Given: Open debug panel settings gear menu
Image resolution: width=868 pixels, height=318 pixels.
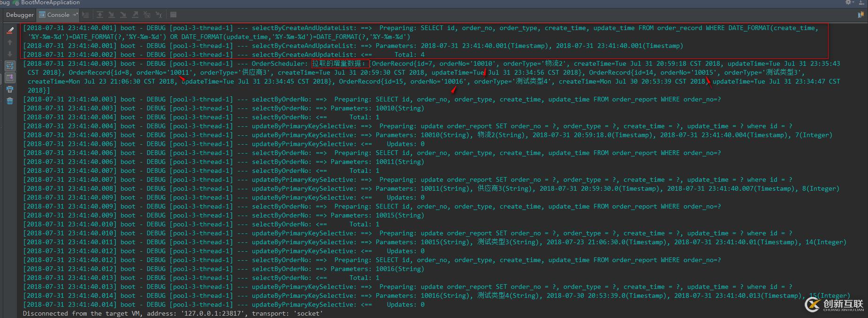Looking at the screenshot, I should 850,2.
